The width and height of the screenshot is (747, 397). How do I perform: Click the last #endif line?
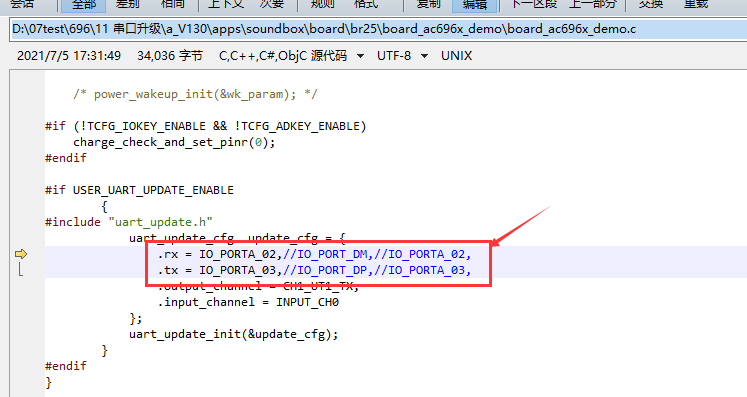click(x=66, y=366)
